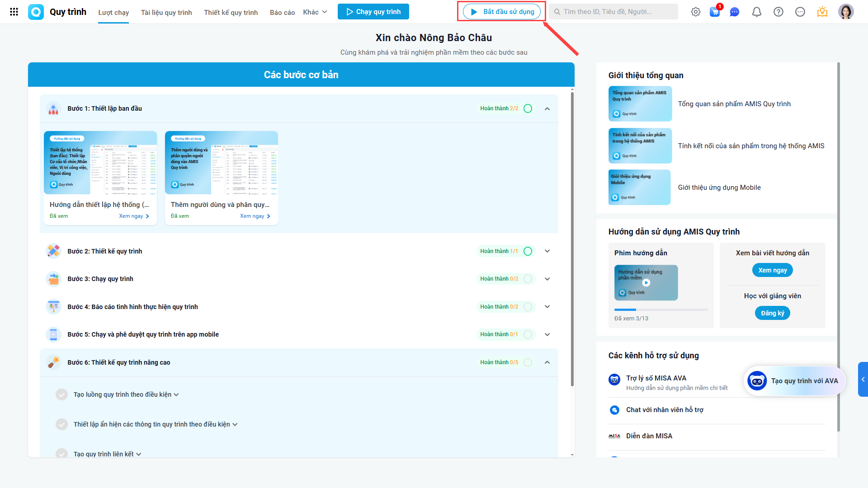The image size is (868, 488).
Task: Check off Tạo luồng quy trình theo điều kiện
Action: tap(62, 394)
